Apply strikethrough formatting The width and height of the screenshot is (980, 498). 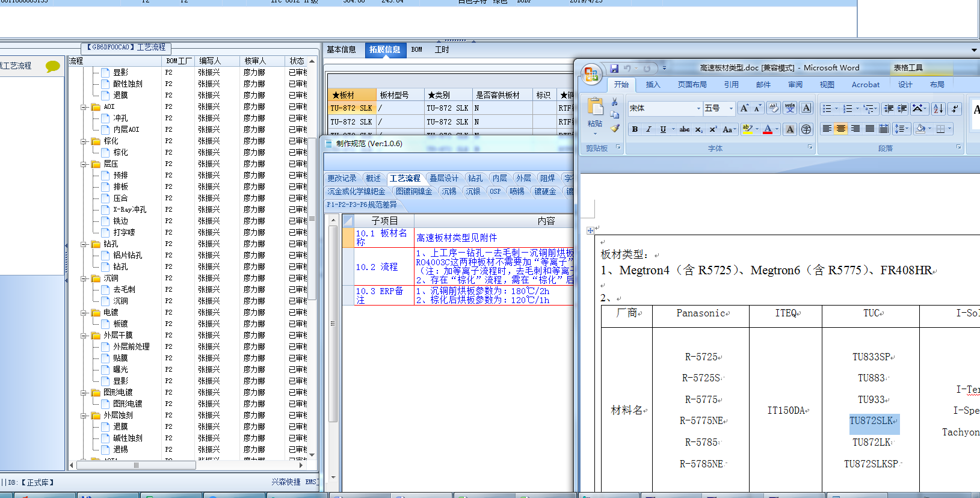pyautogui.click(x=685, y=129)
